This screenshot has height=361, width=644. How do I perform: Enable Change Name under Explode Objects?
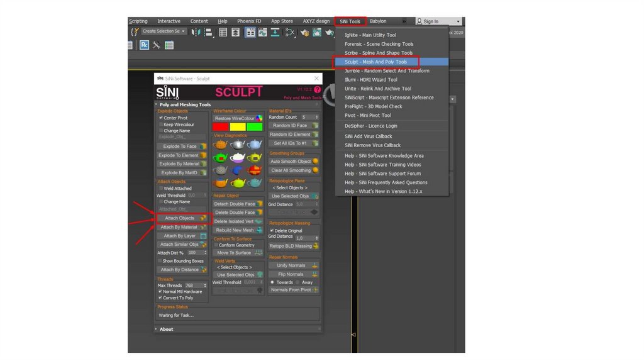(161, 131)
